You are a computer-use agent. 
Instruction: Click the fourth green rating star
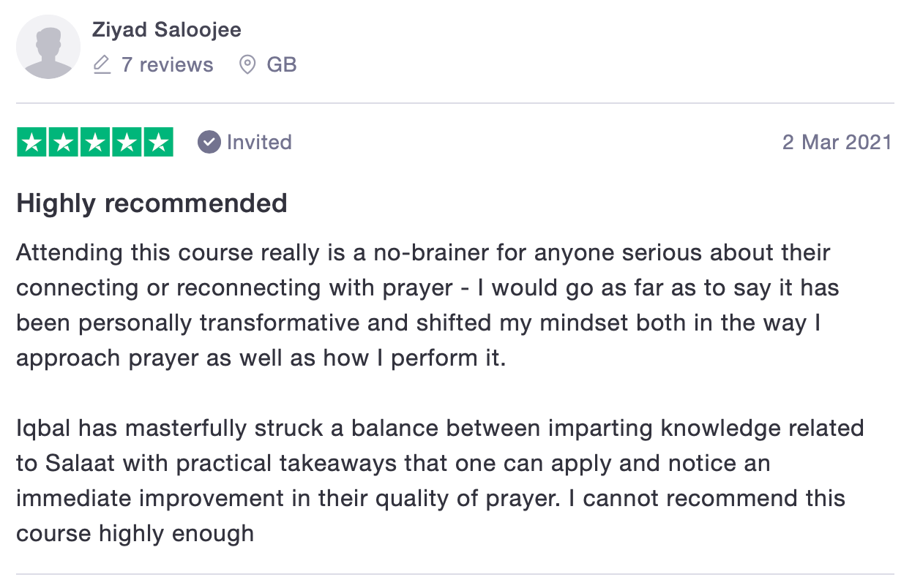tap(126, 142)
